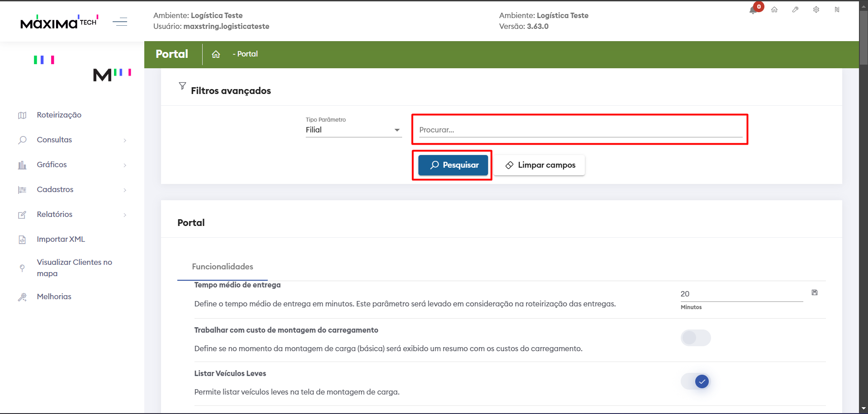
Task: Enable Trabalhar com custo de montagem toggle
Action: [x=695, y=338]
